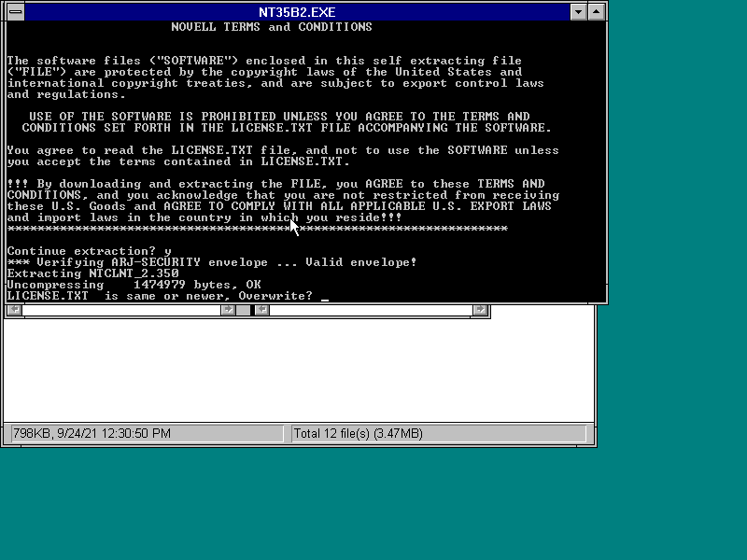Maximize the NT35B2.EXE window
This screenshot has height=560, width=747.
597,12
